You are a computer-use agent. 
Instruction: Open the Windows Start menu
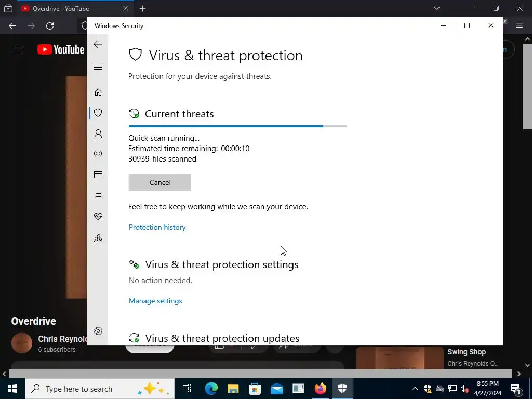[x=12, y=389]
